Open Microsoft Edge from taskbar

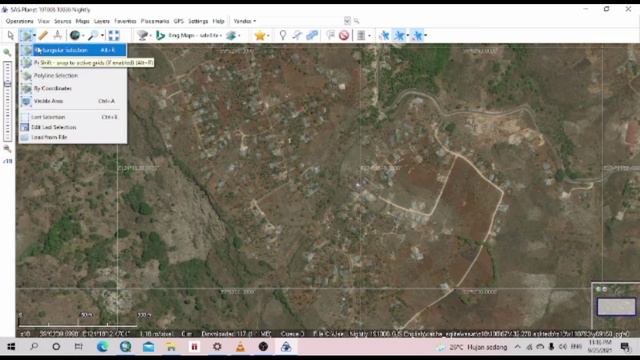coord(102,347)
